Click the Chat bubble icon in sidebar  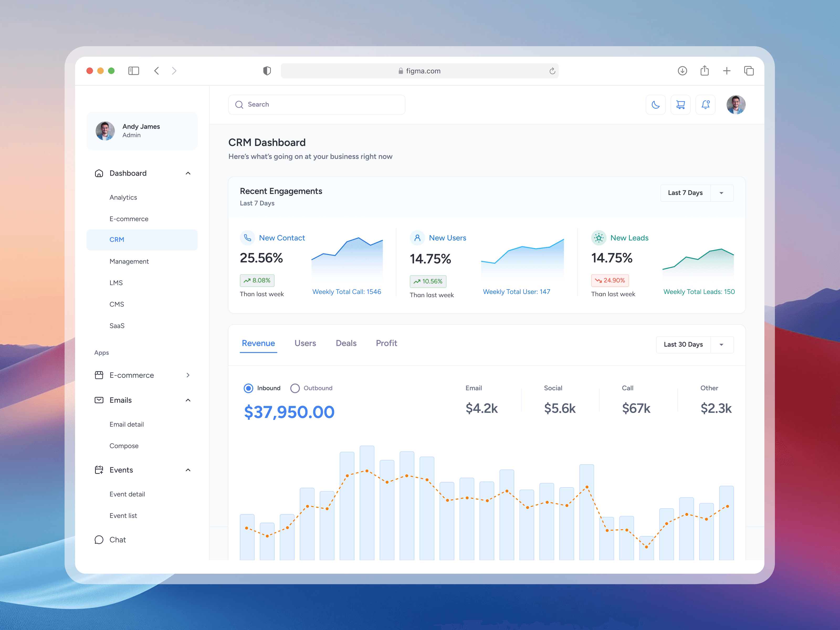tap(99, 540)
